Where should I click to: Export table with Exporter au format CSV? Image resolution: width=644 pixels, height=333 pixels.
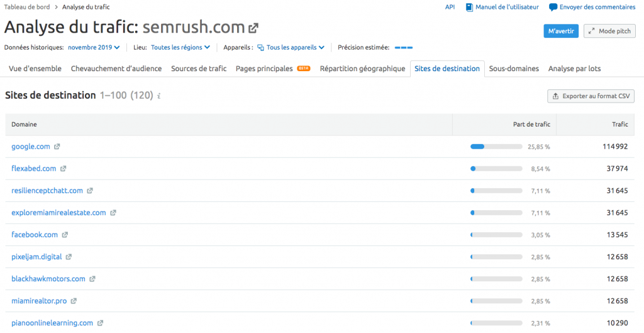[x=591, y=96]
